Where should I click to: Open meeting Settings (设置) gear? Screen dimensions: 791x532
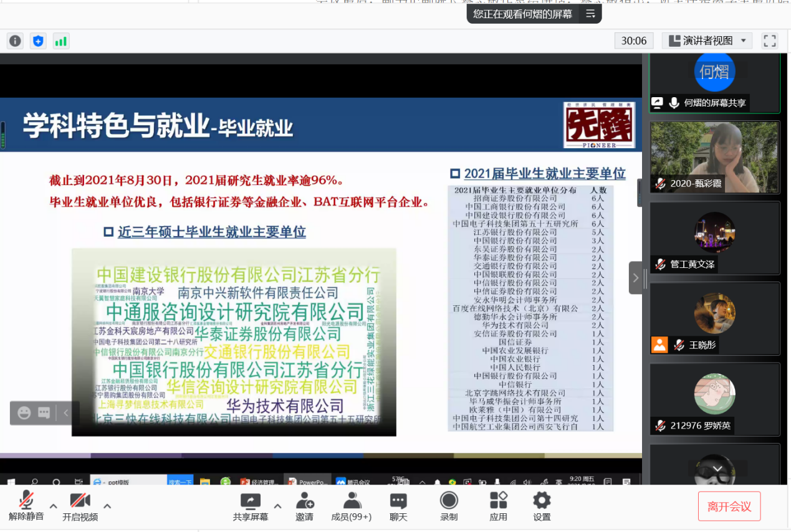pos(542,506)
